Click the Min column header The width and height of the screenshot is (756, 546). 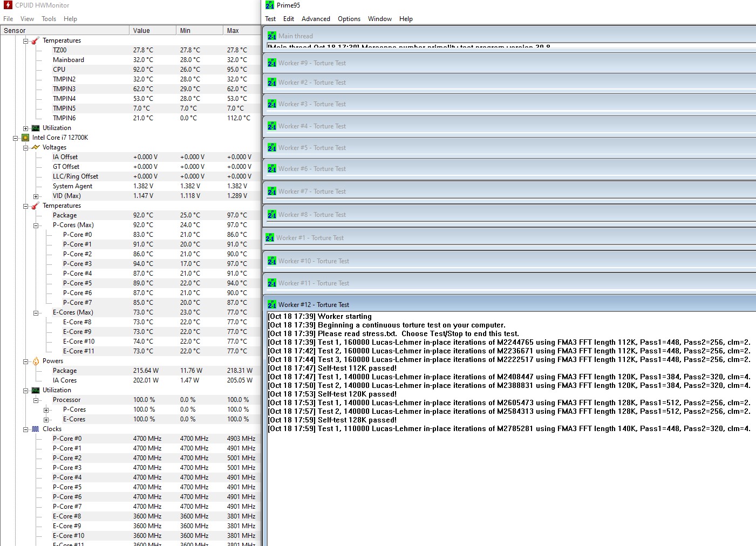pos(200,31)
